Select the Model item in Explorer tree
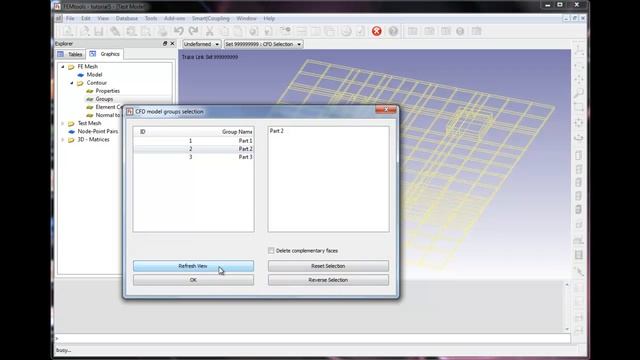 click(94, 75)
